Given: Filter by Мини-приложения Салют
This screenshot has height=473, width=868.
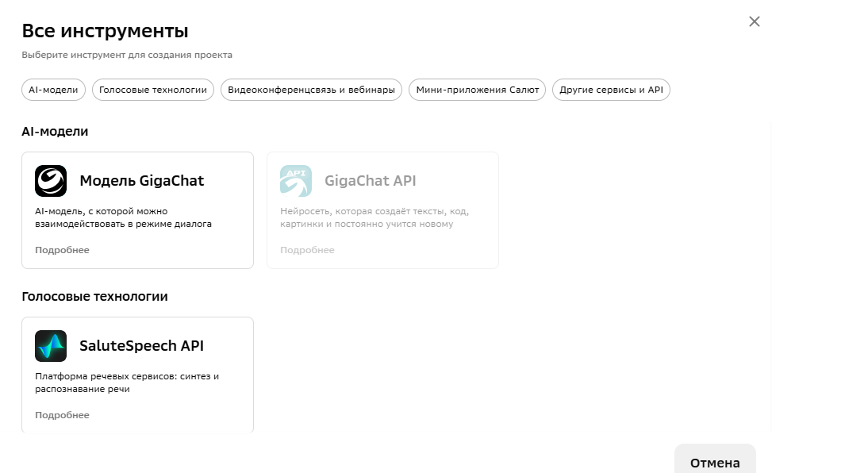Looking at the screenshot, I should [477, 90].
